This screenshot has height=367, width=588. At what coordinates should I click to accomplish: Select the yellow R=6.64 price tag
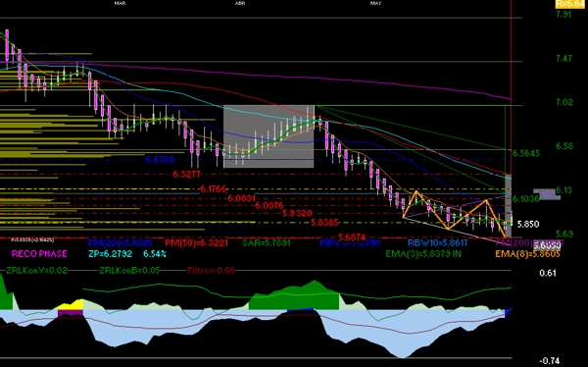coord(570,3)
